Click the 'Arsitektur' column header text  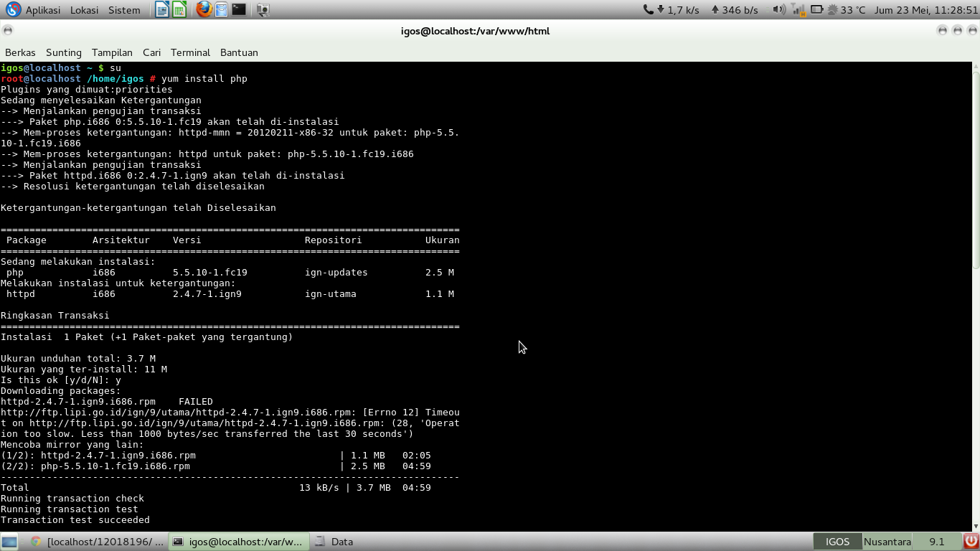click(x=121, y=240)
